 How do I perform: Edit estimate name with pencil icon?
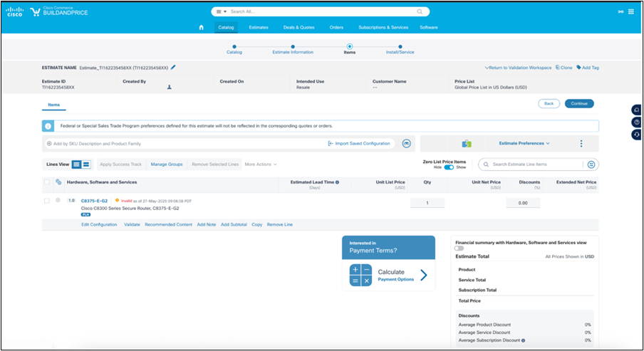pyautogui.click(x=173, y=68)
